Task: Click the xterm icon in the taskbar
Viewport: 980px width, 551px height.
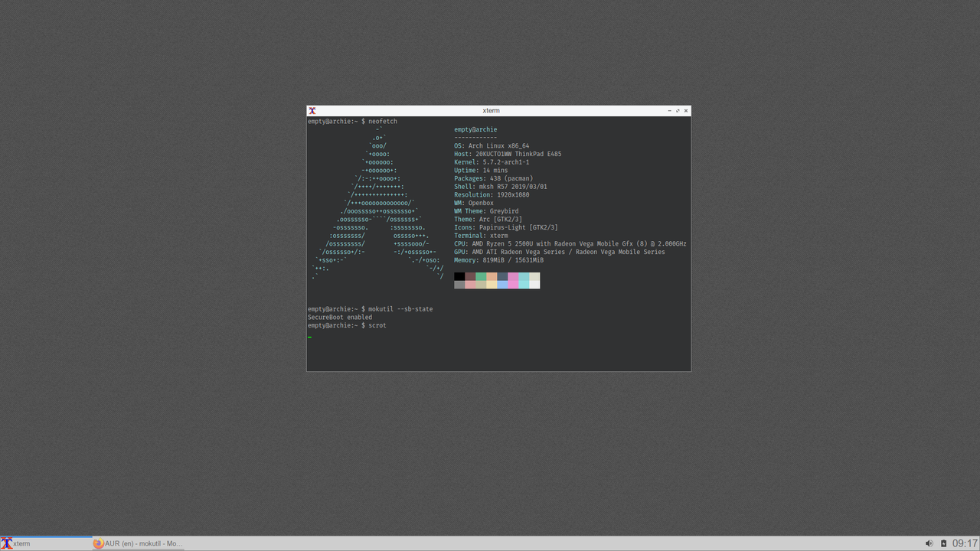Action: click(7, 543)
